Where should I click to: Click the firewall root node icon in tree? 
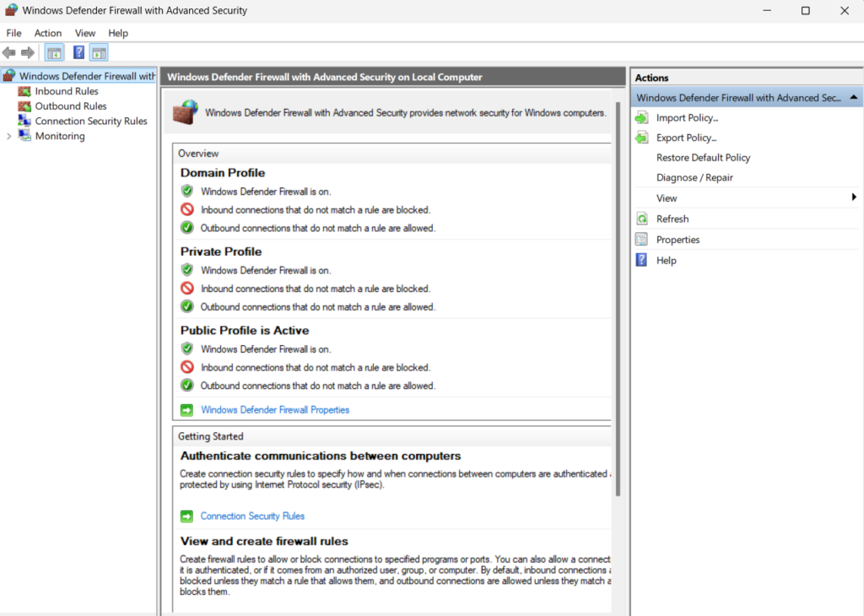9,75
